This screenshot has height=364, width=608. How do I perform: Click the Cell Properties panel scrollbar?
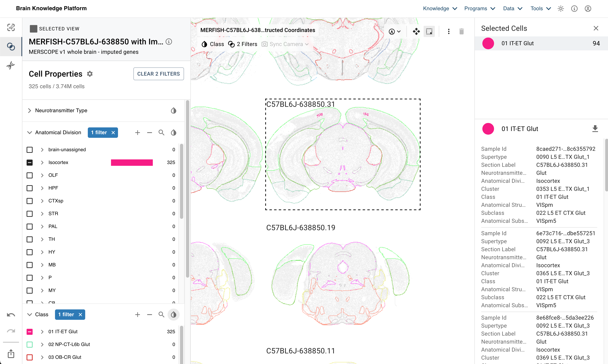click(x=187, y=189)
